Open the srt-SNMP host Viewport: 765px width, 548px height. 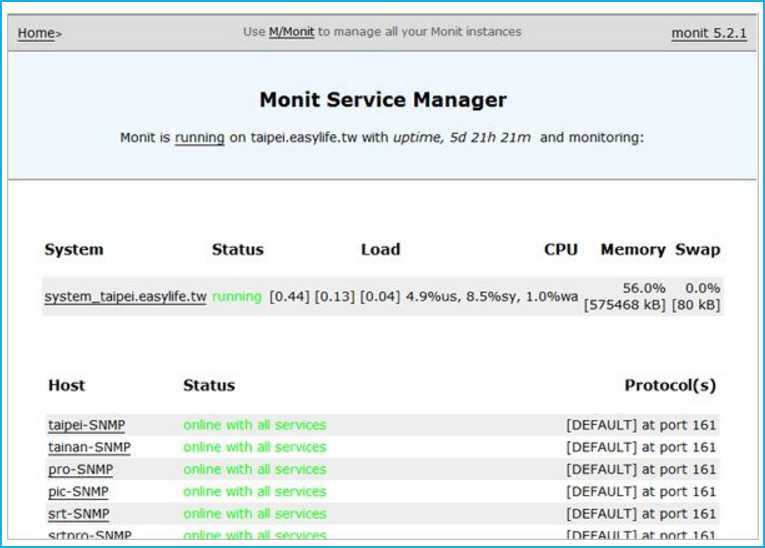click(79, 514)
